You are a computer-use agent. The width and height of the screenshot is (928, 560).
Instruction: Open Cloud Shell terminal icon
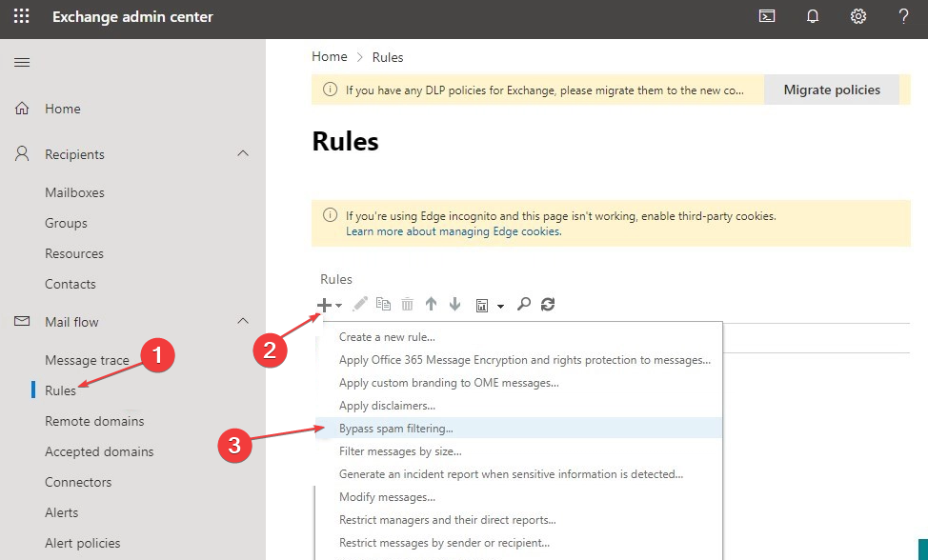(x=767, y=16)
